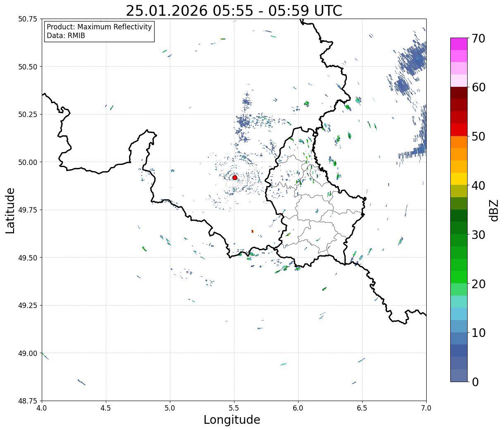Click the colorbar tick label '20'
The width and height of the screenshot is (504, 430).
click(x=478, y=284)
